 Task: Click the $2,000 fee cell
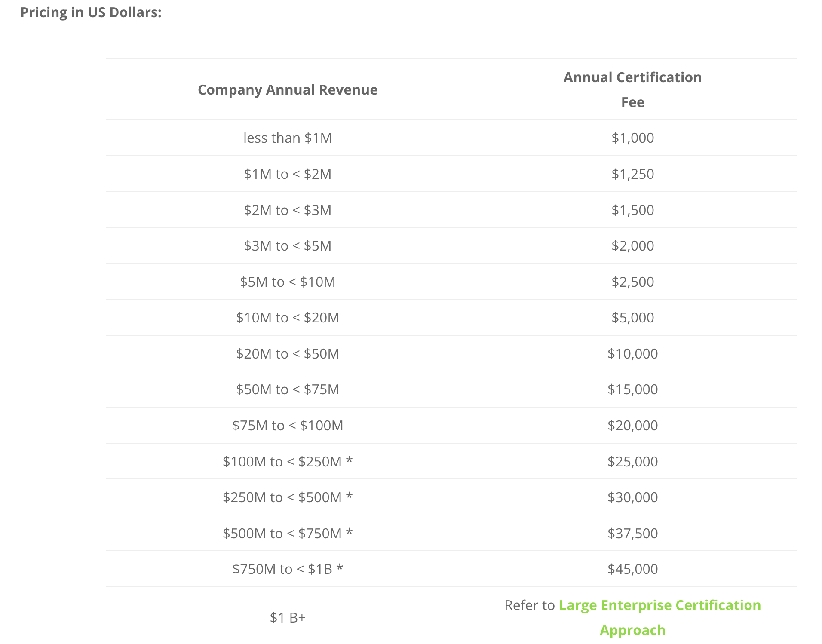click(632, 246)
